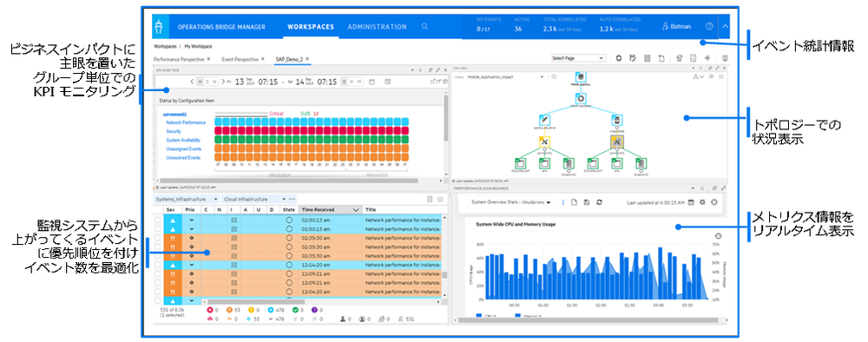The width and height of the screenshot is (868, 342).
Task: Tick the checkbox of the 12:14:20 am event
Action: click(158, 265)
